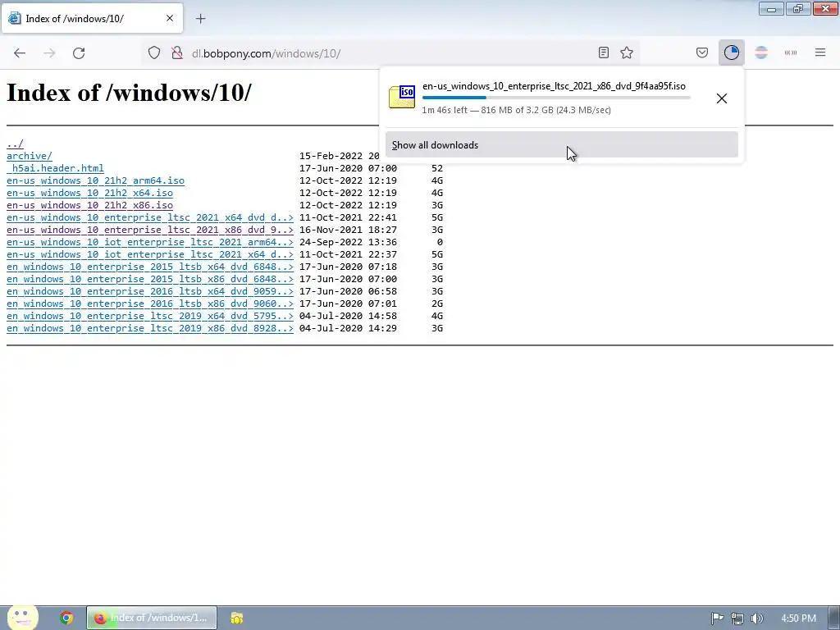This screenshot has width=840, height=630.
Task: Open the _h5ai.header.html link
Action: coord(55,168)
